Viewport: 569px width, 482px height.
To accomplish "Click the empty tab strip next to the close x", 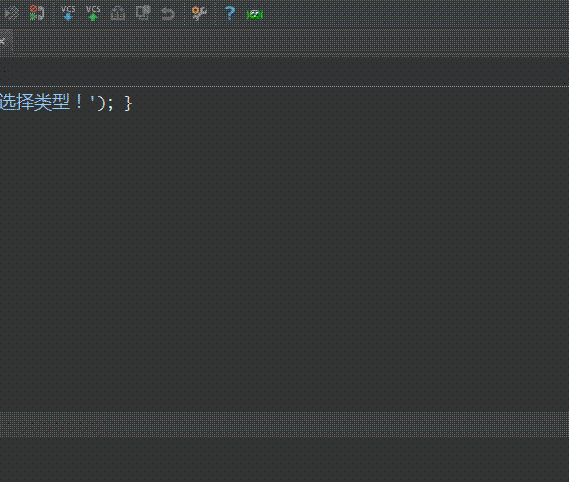I will [290, 42].
